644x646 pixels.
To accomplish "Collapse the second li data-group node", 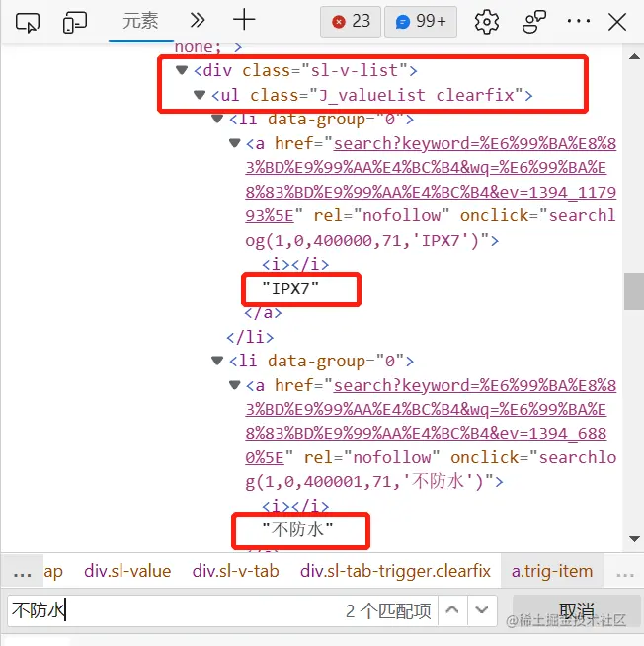I will pos(217,361).
